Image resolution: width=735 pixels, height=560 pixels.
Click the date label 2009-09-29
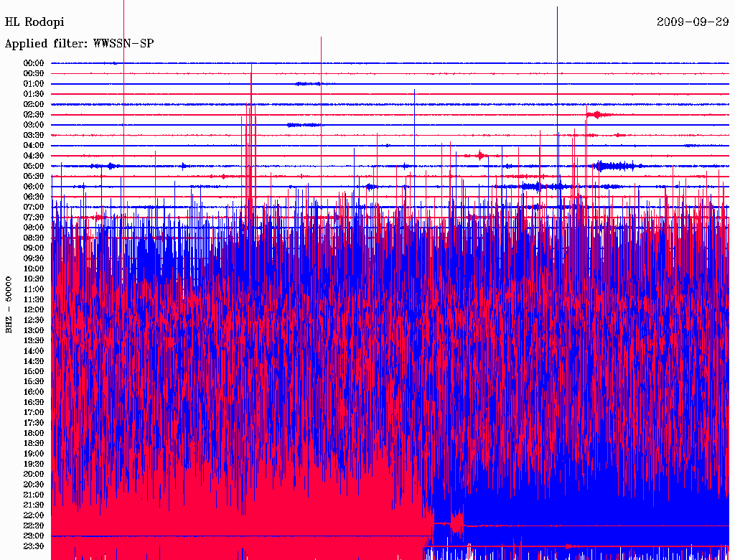point(693,22)
